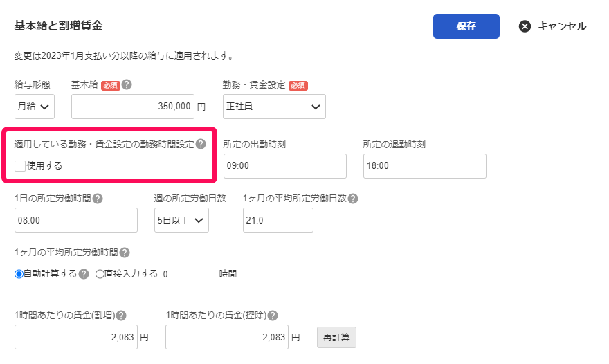This screenshot has width=609, height=364.
Task: Open help icon for 1時間あたりの賃金(割増)
Action: click(121, 316)
